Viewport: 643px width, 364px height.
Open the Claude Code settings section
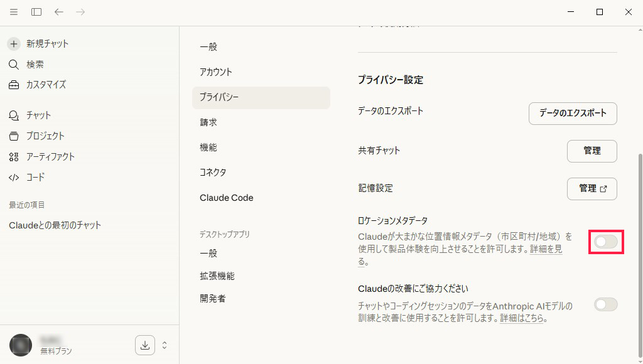pyautogui.click(x=227, y=198)
